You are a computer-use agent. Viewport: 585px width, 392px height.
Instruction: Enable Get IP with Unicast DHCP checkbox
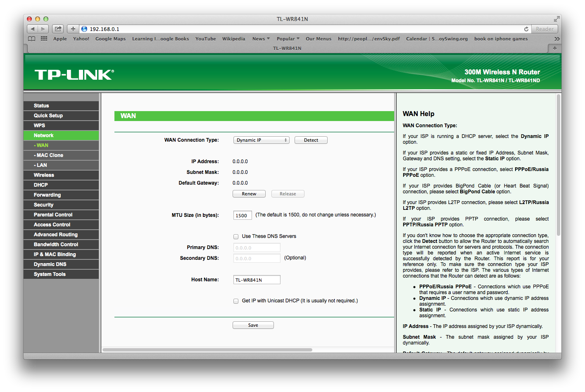tap(236, 301)
